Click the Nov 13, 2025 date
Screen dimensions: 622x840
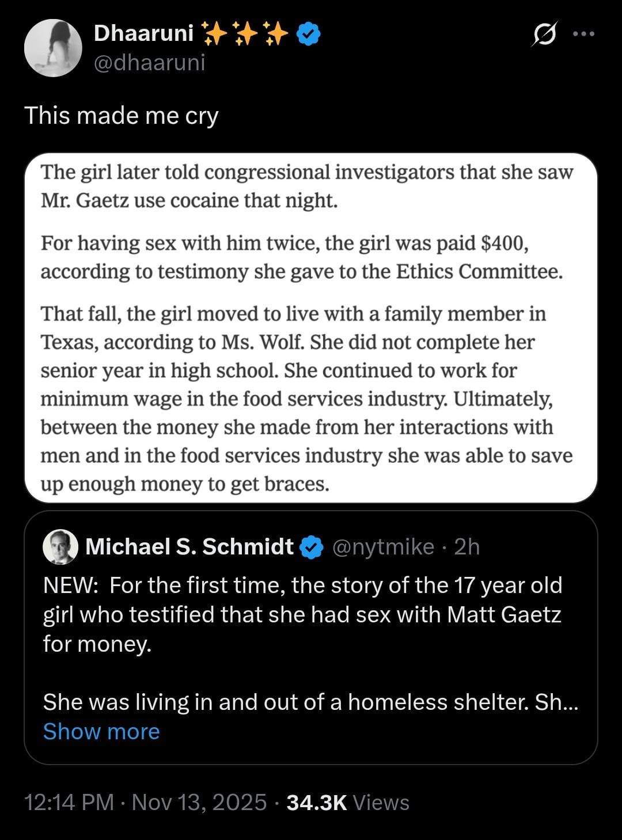(199, 802)
